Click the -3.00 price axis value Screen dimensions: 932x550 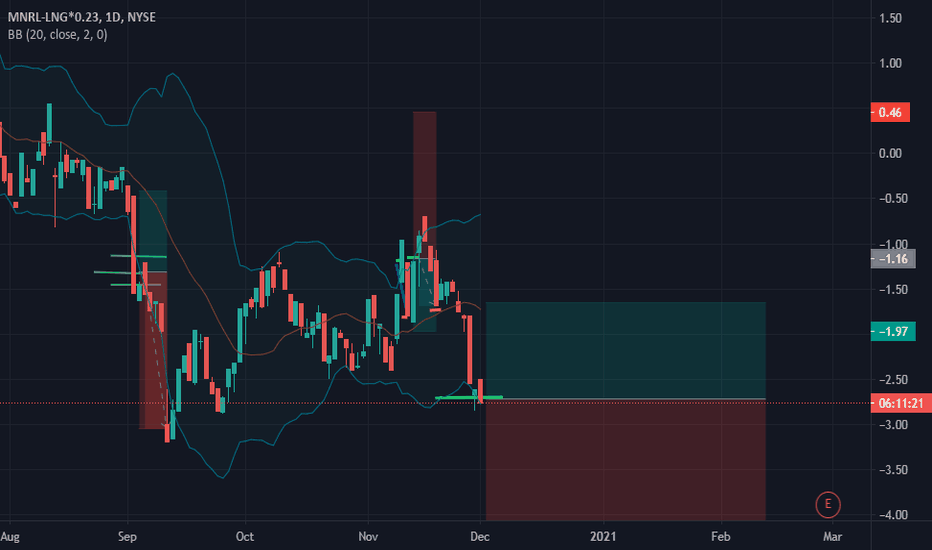click(893, 425)
